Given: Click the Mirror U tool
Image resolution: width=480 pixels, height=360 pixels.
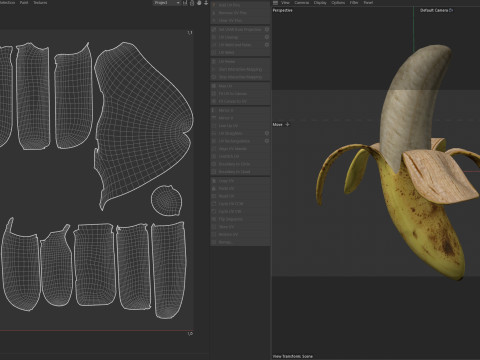Looking at the screenshot, I should [x=240, y=110].
